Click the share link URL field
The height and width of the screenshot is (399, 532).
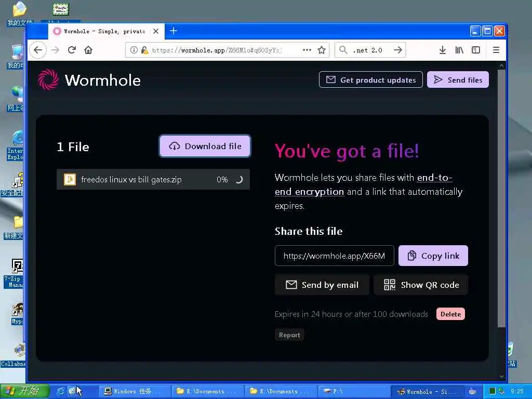coord(334,256)
